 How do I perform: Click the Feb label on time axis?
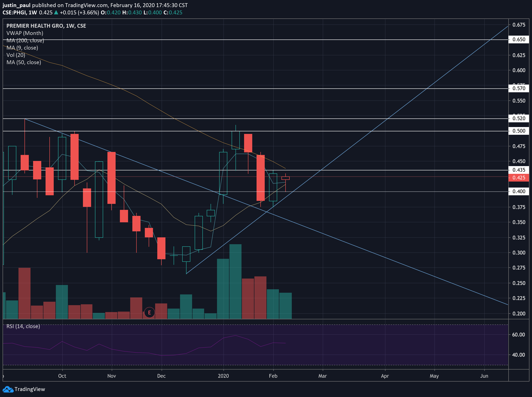273,376
